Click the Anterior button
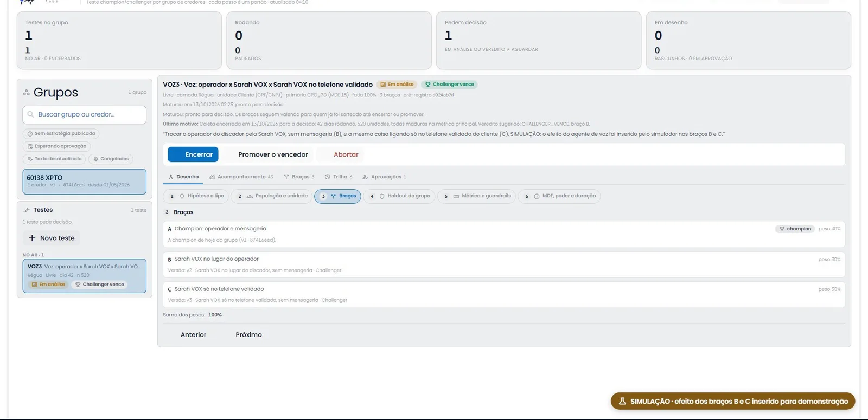Screen dimensions: 868x420 click(x=188, y=335)
